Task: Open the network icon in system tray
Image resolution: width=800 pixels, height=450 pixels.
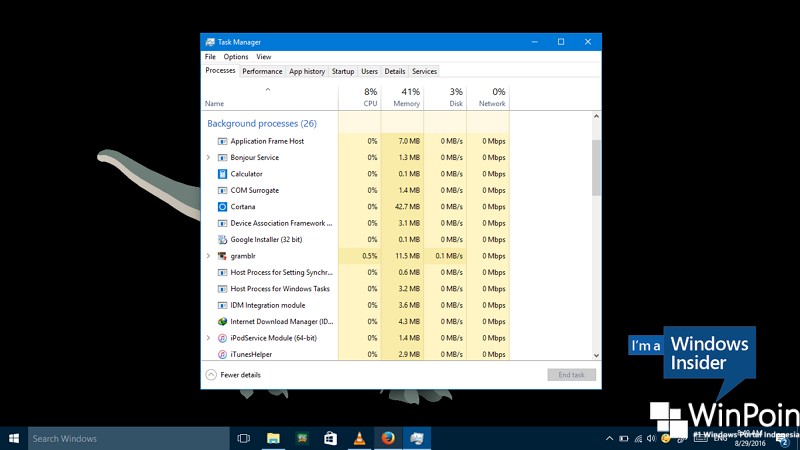Action: click(x=638, y=438)
